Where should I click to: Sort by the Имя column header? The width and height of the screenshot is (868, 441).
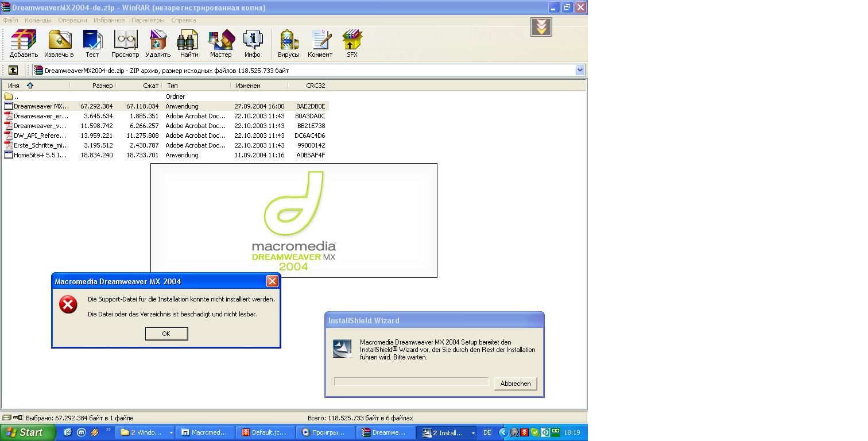pyautogui.click(x=36, y=85)
